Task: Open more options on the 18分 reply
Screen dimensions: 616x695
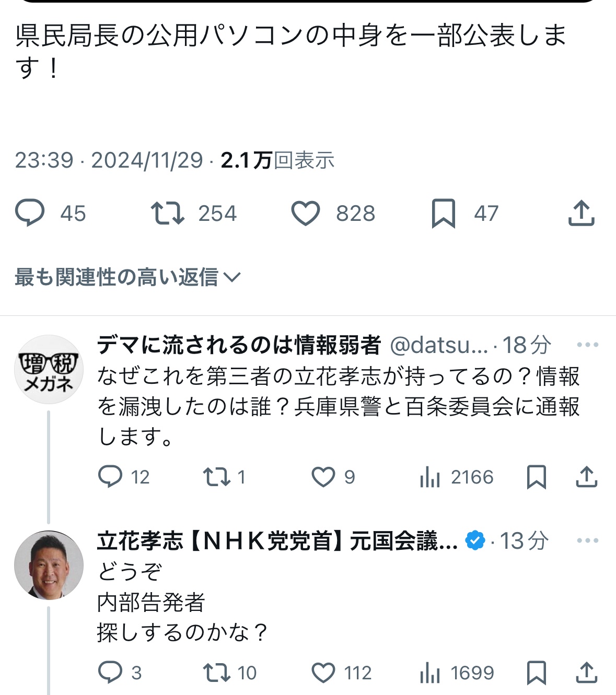Action: point(587,345)
